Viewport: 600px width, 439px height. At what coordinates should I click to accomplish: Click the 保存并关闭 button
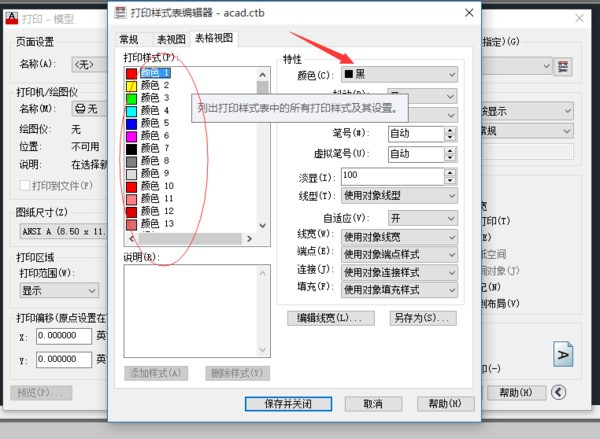tap(288, 404)
